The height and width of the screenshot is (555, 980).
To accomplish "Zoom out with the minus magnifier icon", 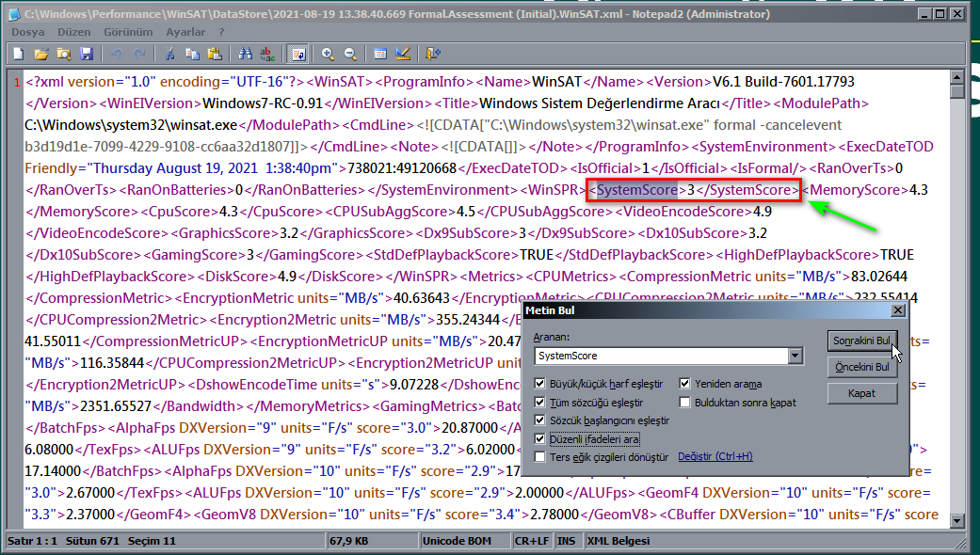I will point(350,55).
